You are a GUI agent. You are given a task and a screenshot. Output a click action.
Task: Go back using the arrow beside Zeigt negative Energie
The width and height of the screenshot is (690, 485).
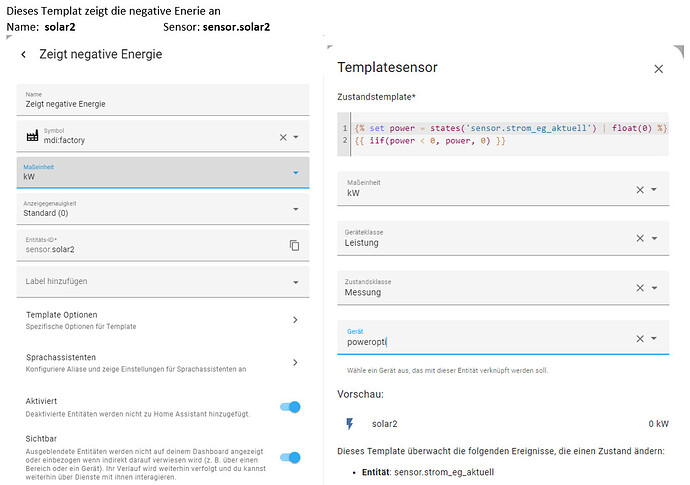[23, 55]
